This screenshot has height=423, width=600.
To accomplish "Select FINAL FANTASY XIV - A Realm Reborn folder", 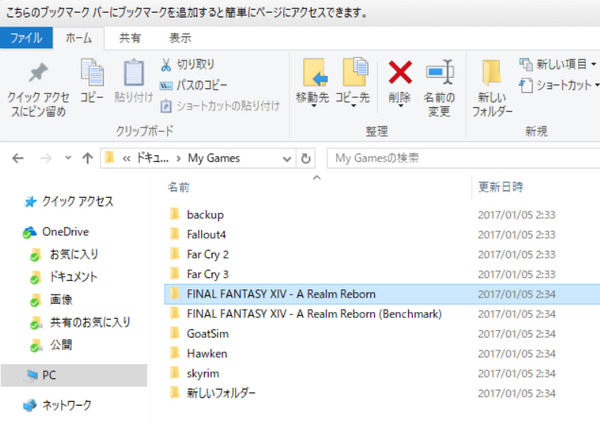I will (281, 294).
